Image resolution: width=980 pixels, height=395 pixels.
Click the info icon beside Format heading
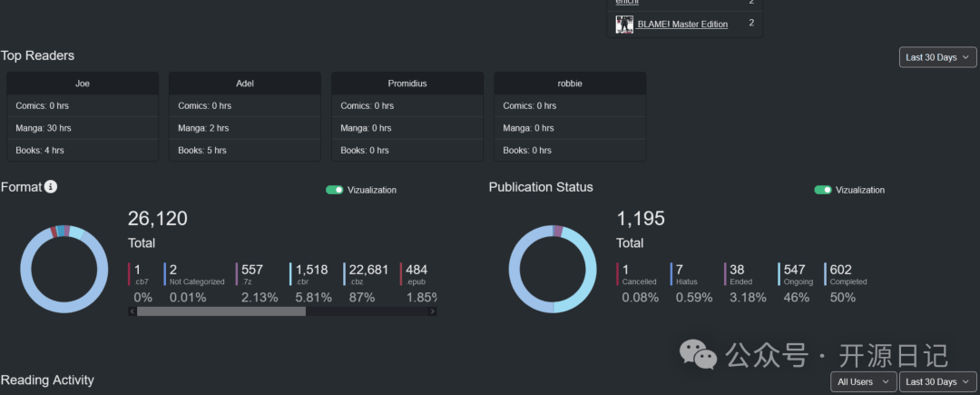pyautogui.click(x=51, y=187)
